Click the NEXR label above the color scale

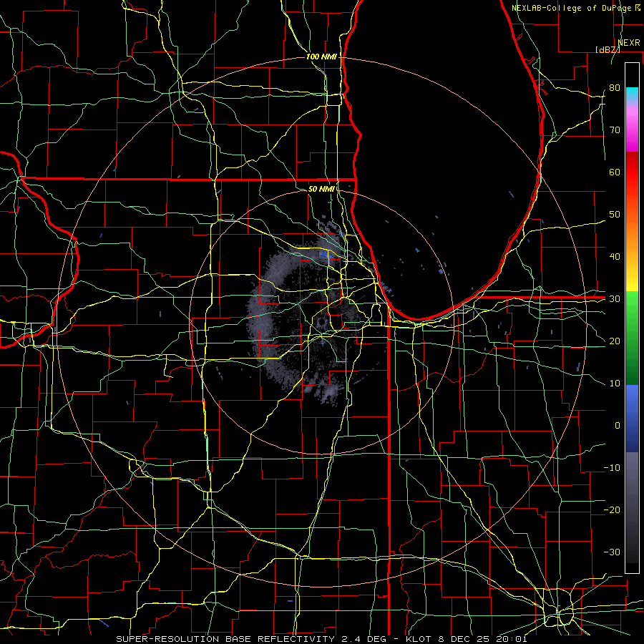click(628, 43)
